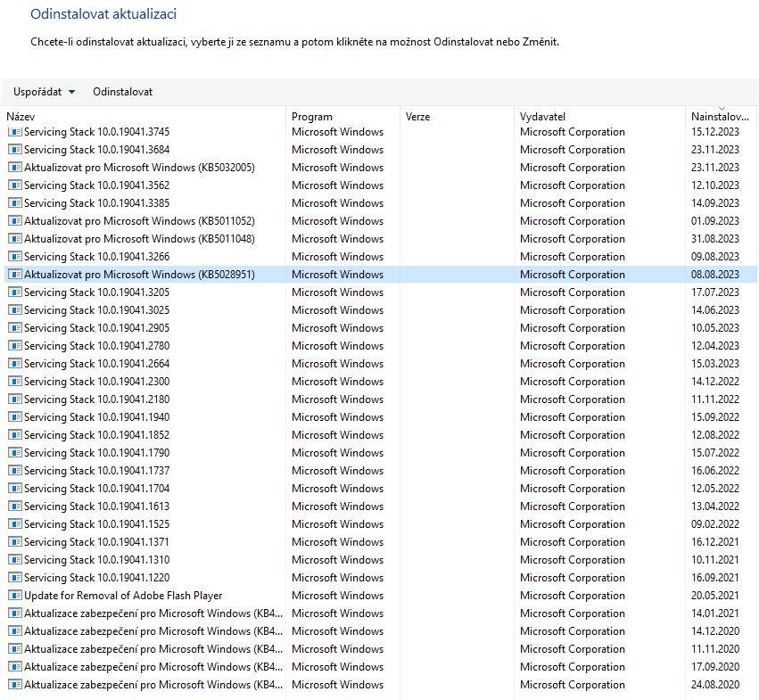The width and height of the screenshot is (759, 700).
Task: Open the Uspořádat dropdown menu
Action: (44, 92)
